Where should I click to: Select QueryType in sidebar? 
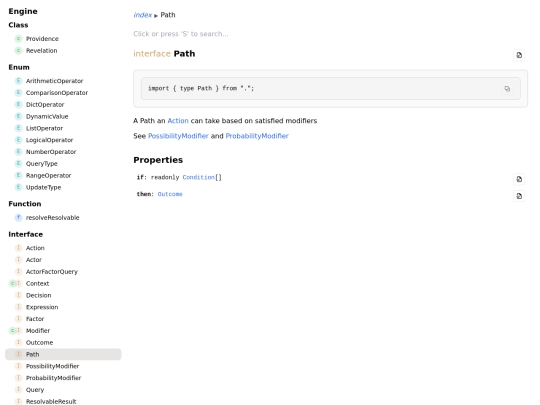42,164
